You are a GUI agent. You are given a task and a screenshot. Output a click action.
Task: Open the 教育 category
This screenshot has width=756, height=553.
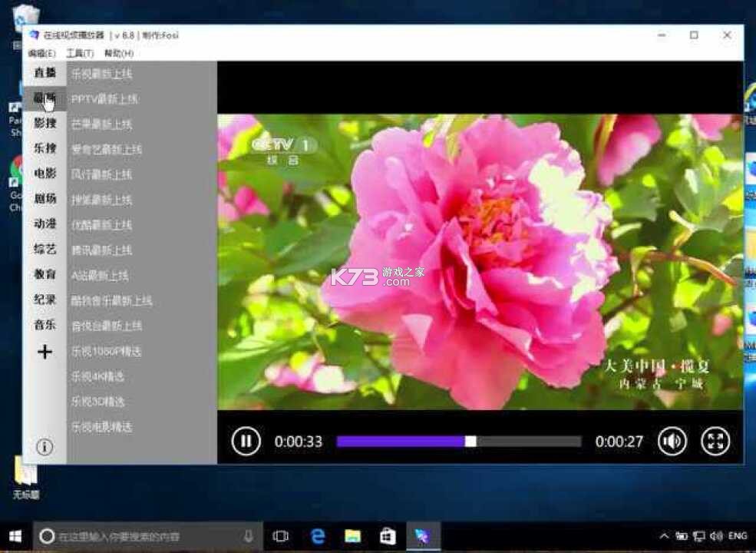point(45,274)
